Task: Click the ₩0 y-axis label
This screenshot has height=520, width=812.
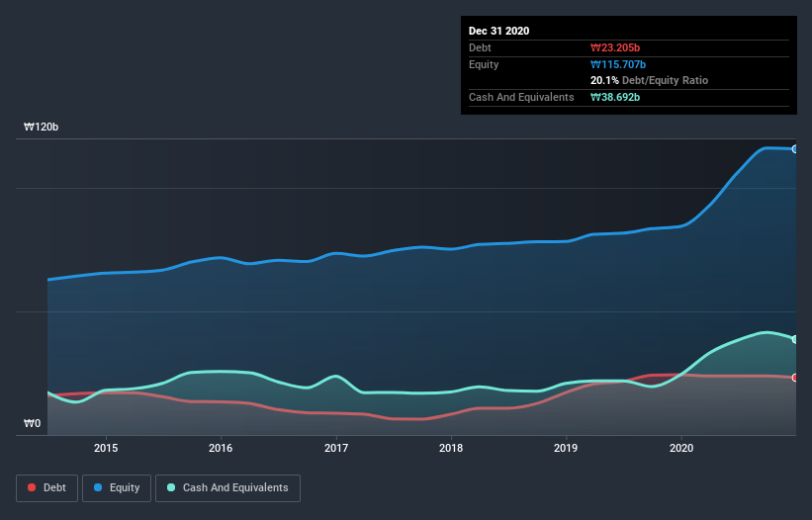Action: tap(32, 423)
